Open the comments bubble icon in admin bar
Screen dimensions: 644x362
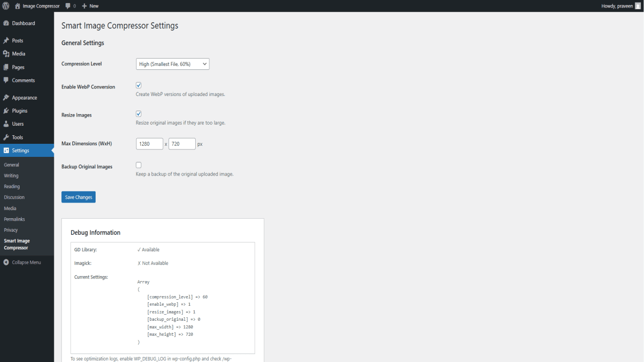tap(68, 6)
